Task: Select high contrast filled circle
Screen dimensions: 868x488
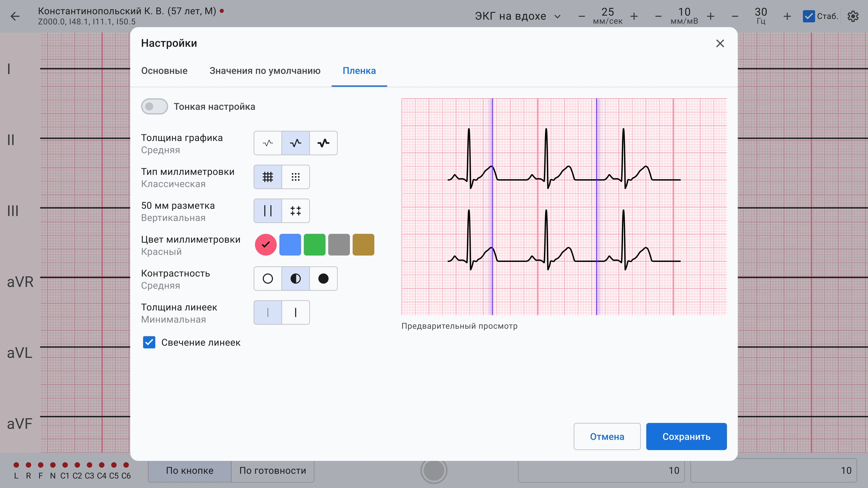Action: 323,279
